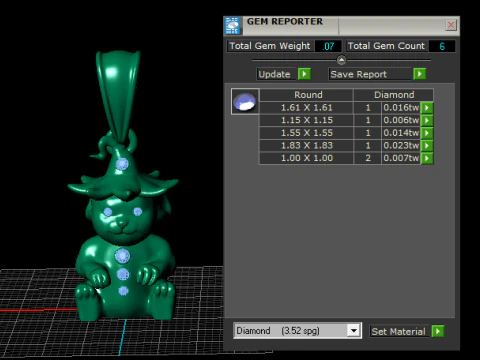This screenshot has height=360, width=480.
Task: Click the Total Gem Count value 6
Action: 442,46
